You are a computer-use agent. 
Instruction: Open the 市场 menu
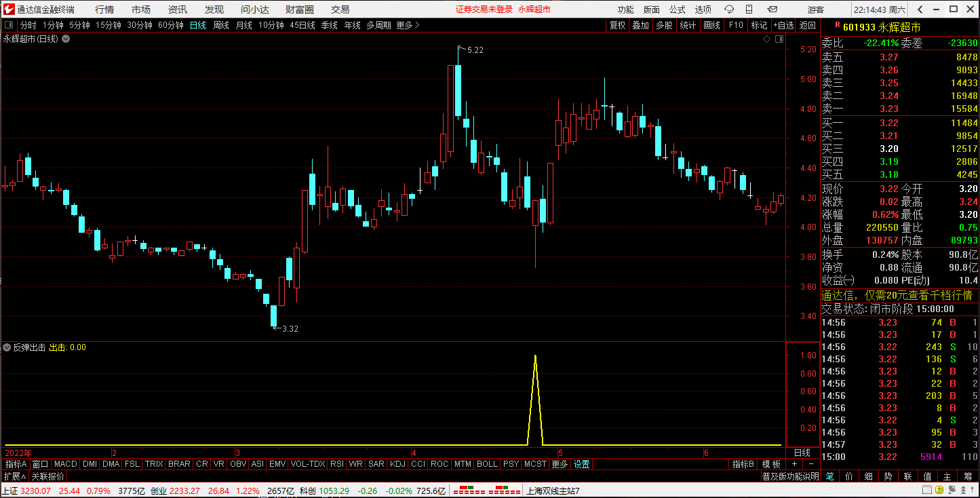[141, 9]
